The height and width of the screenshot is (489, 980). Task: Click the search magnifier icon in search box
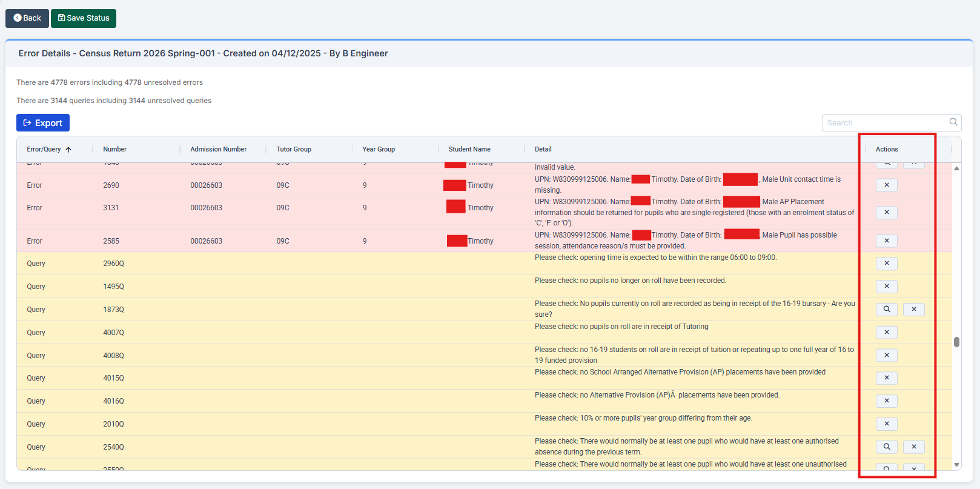point(953,122)
